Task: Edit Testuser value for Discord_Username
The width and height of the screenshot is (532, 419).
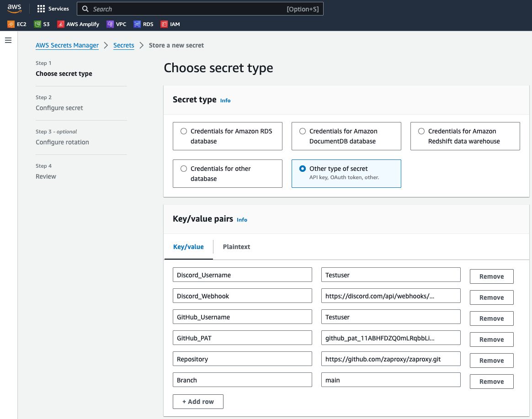Action: (391, 275)
